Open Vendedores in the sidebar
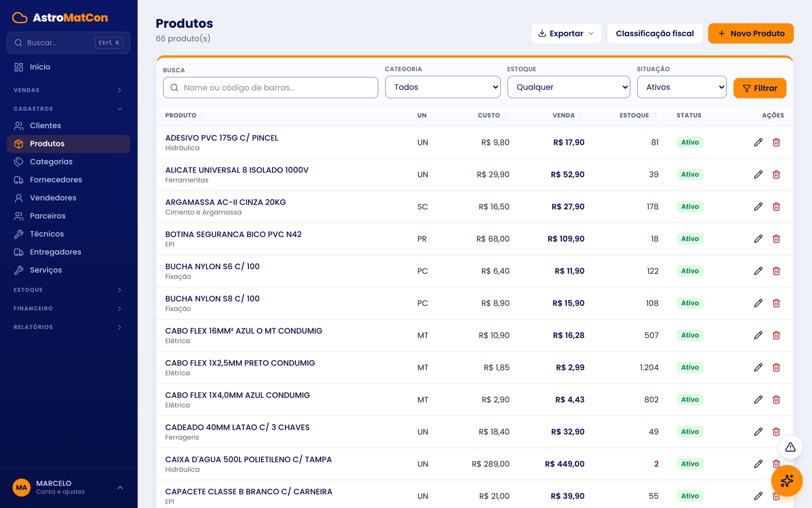Viewport: 812px width, 508px height. coord(69,198)
